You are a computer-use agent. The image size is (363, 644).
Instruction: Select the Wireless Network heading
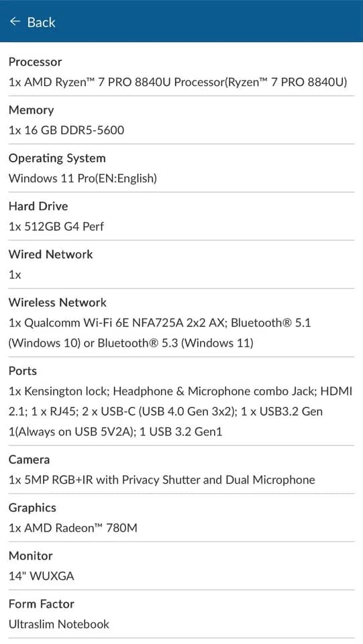point(58,303)
